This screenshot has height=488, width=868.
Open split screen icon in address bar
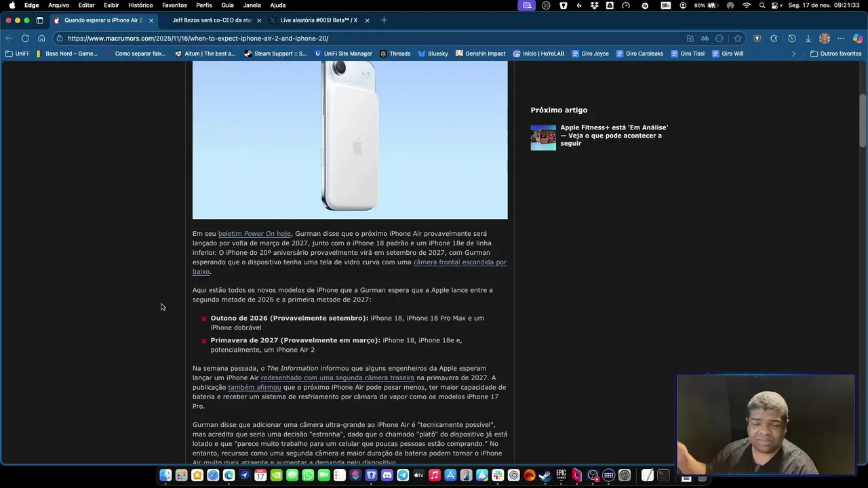click(690, 39)
